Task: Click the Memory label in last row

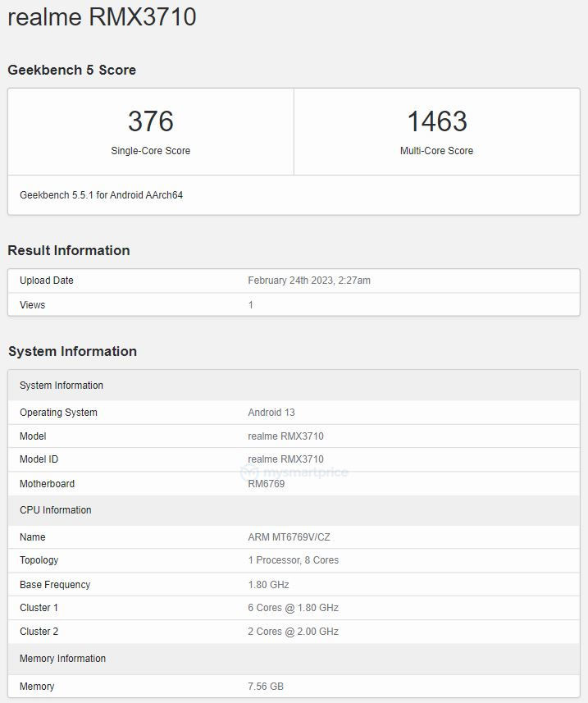Action: pos(37,687)
